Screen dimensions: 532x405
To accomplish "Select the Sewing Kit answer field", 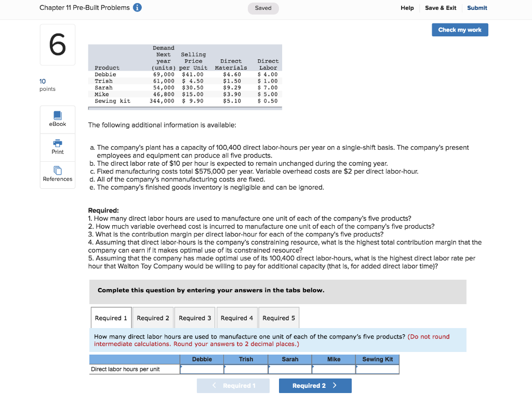I will (377, 369).
